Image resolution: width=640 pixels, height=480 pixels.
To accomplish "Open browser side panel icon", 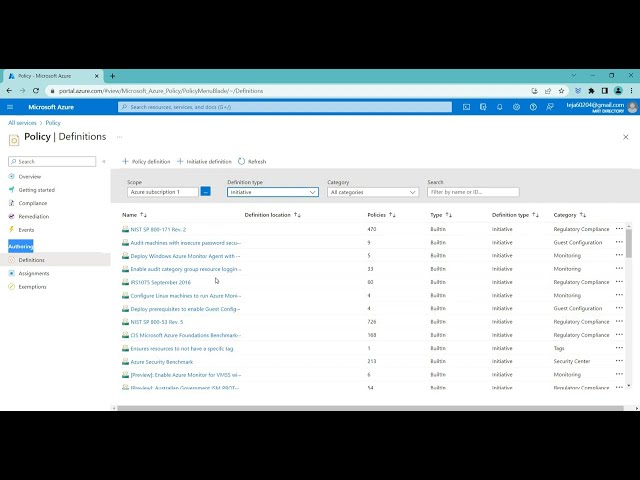I will [605, 91].
